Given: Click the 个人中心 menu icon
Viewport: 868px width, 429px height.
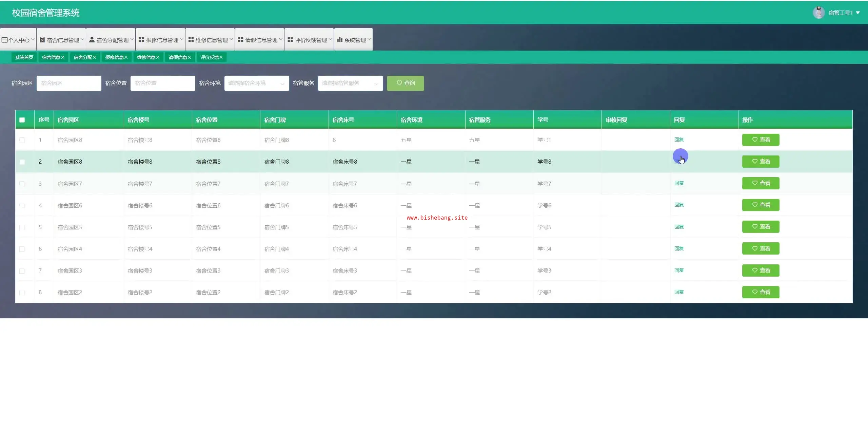Looking at the screenshot, I should click(4, 40).
